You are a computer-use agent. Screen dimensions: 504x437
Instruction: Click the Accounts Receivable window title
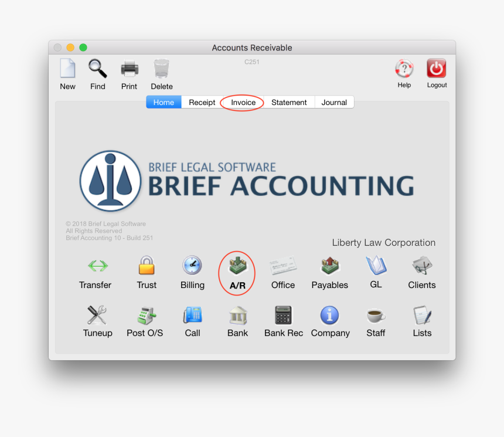coord(251,48)
